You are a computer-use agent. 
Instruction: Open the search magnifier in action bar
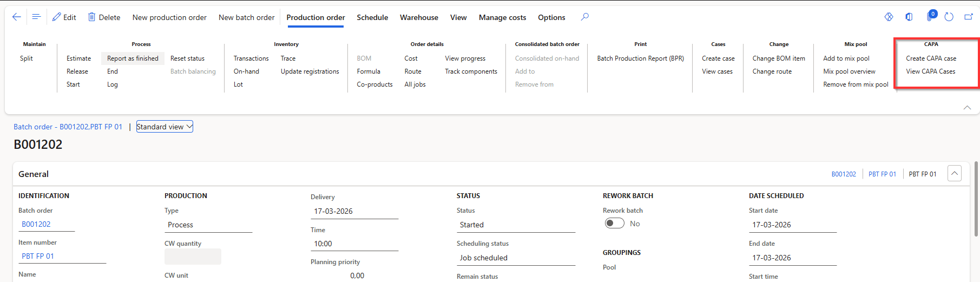[585, 17]
